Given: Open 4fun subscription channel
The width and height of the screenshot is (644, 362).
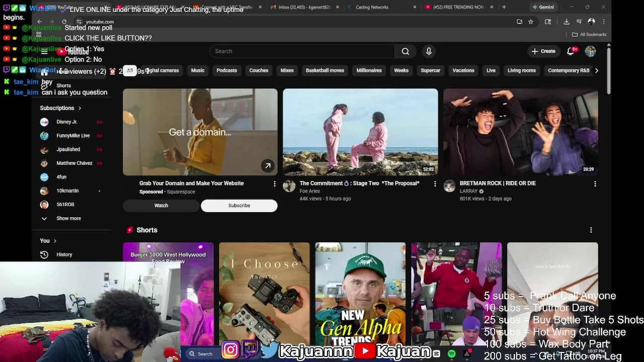Looking at the screenshot, I should (61, 177).
